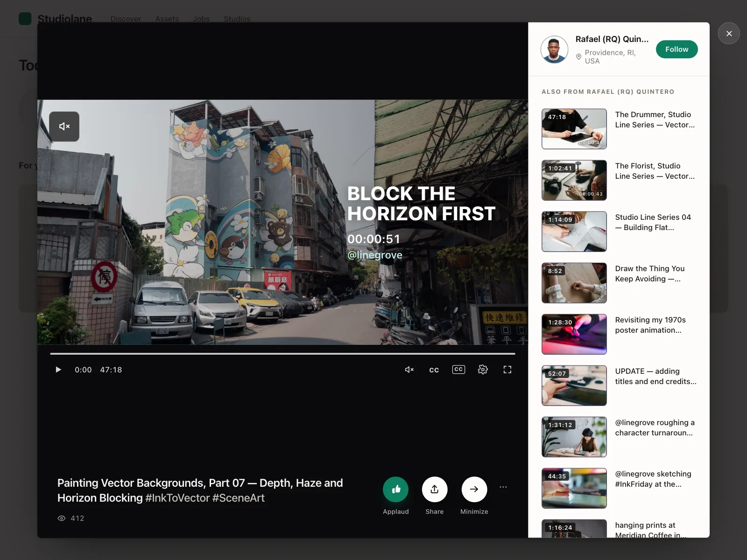Select title "@linegrove roughing a character turnaroun..."
This screenshot has height=560, width=747.
point(655,428)
